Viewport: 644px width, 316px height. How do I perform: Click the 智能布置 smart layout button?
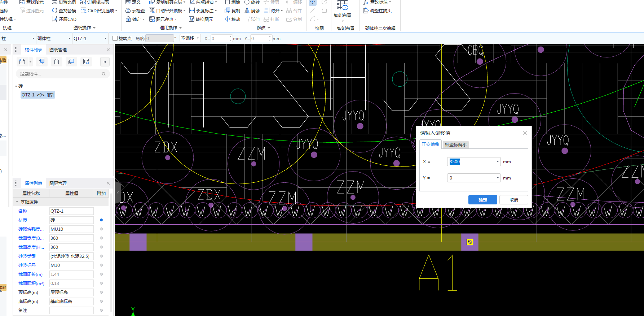coord(342,10)
